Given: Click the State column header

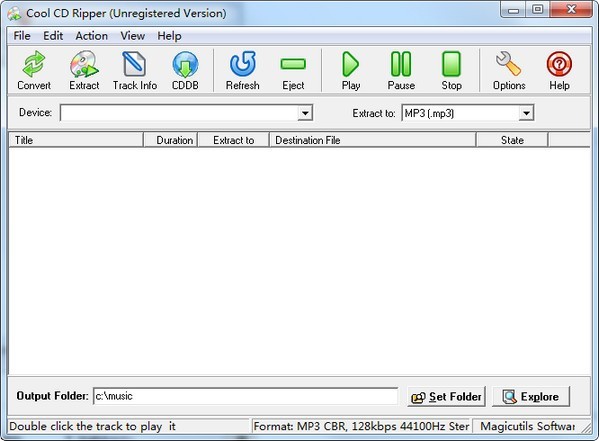Looking at the screenshot, I should pos(512,140).
